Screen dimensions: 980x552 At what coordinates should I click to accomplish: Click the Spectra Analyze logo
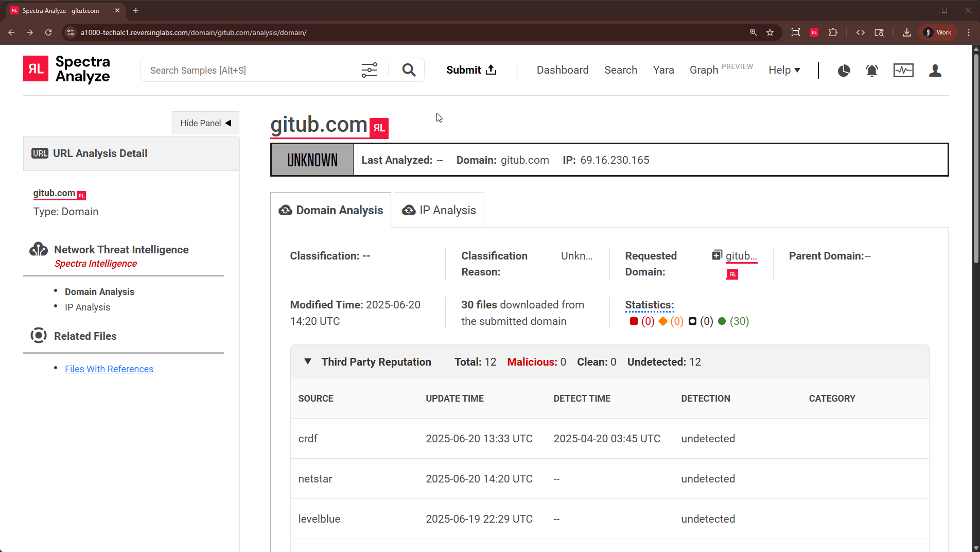point(66,70)
